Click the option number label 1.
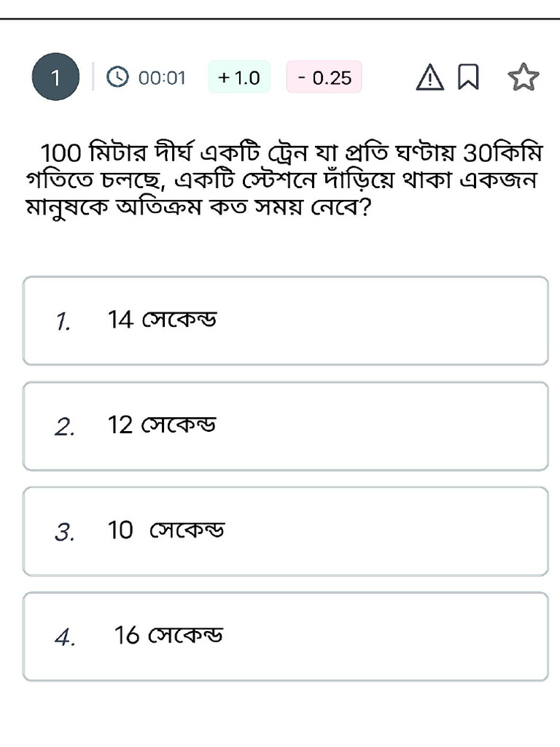Viewport: 560px width, 747px height. tap(63, 321)
